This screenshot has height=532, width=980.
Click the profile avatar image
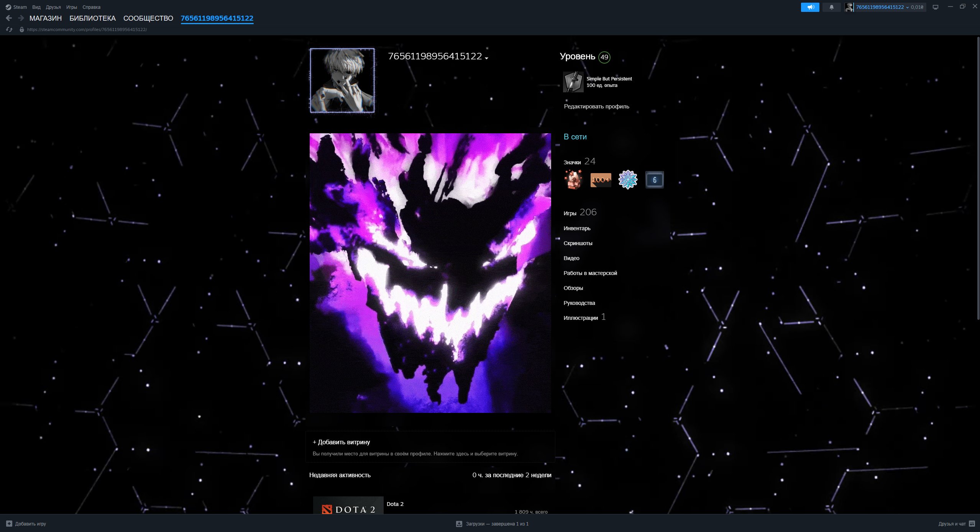(x=342, y=80)
